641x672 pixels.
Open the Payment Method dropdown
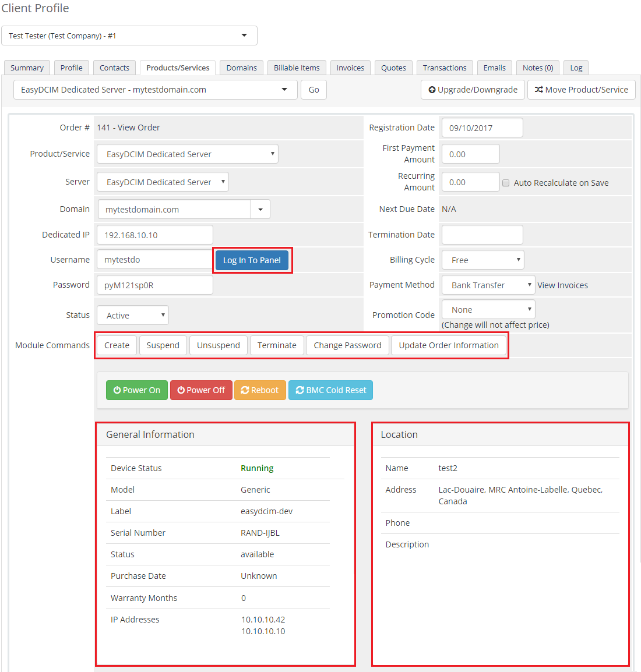point(488,285)
